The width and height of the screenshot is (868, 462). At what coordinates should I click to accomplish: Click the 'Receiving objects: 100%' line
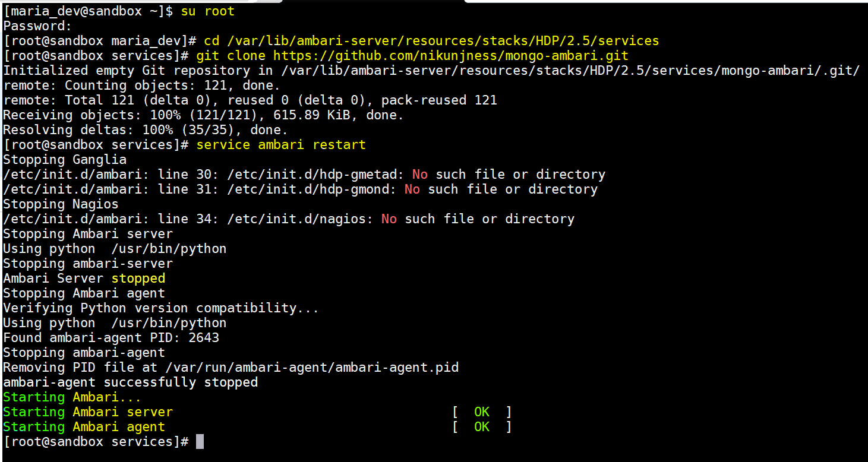pyautogui.click(x=203, y=115)
